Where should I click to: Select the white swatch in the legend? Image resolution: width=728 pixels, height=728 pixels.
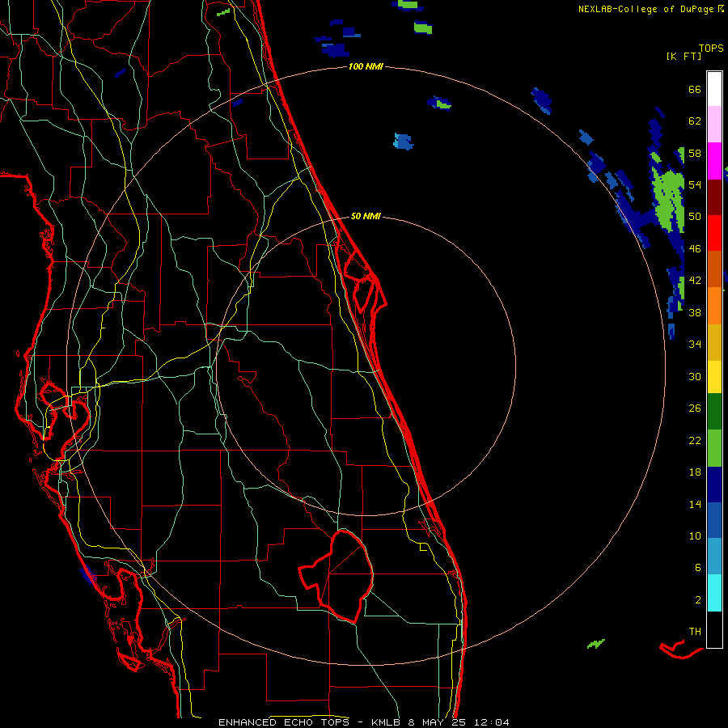[714, 89]
